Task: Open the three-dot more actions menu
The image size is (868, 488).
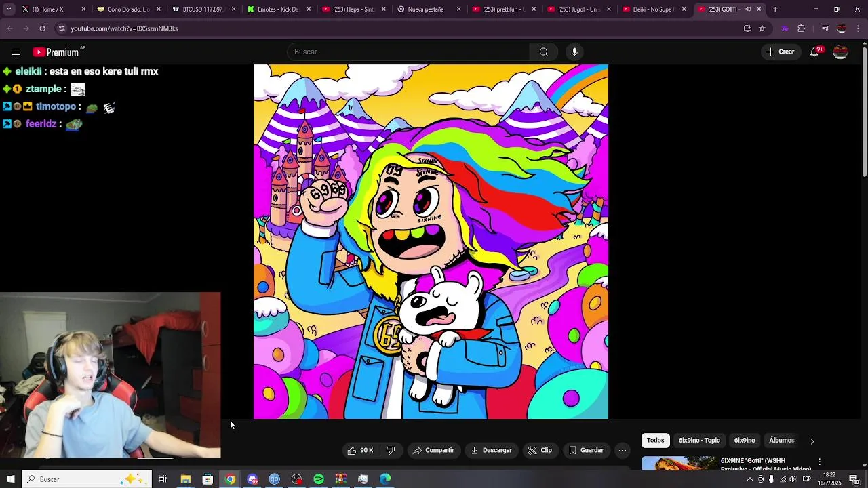Action: click(623, 450)
